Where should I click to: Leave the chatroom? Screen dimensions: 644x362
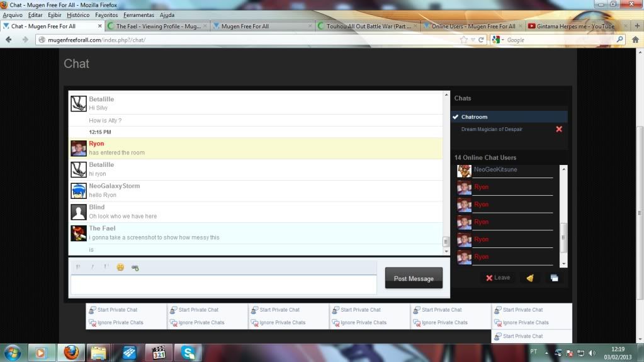click(498, 278)
